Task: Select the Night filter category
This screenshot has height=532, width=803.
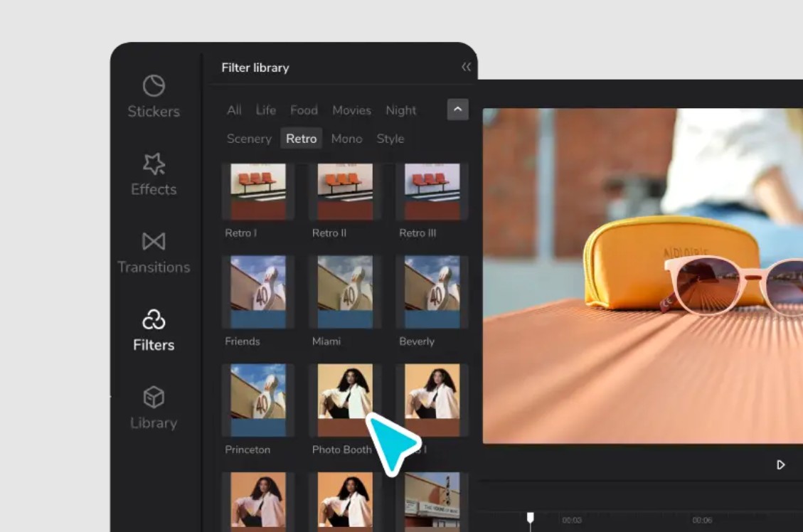Action: click(401, 110)
